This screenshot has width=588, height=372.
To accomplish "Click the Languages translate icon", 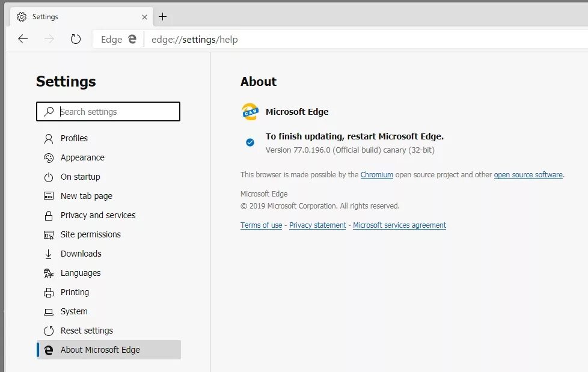I will coord(49,273).
